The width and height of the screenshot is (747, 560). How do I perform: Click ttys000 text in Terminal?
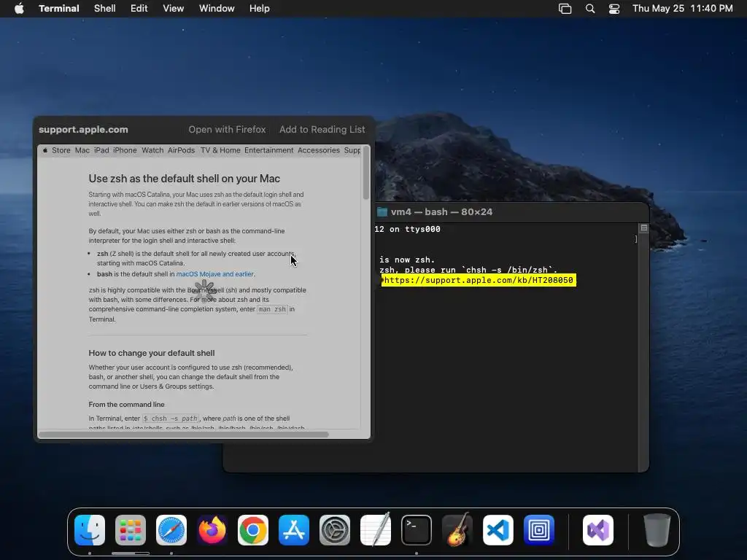tap(422, 230)
